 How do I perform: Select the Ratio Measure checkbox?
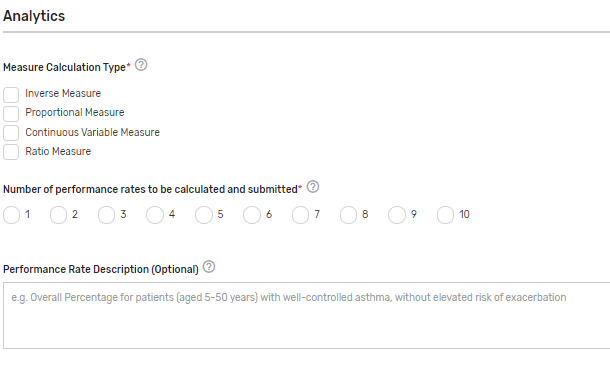pos(11,152)
